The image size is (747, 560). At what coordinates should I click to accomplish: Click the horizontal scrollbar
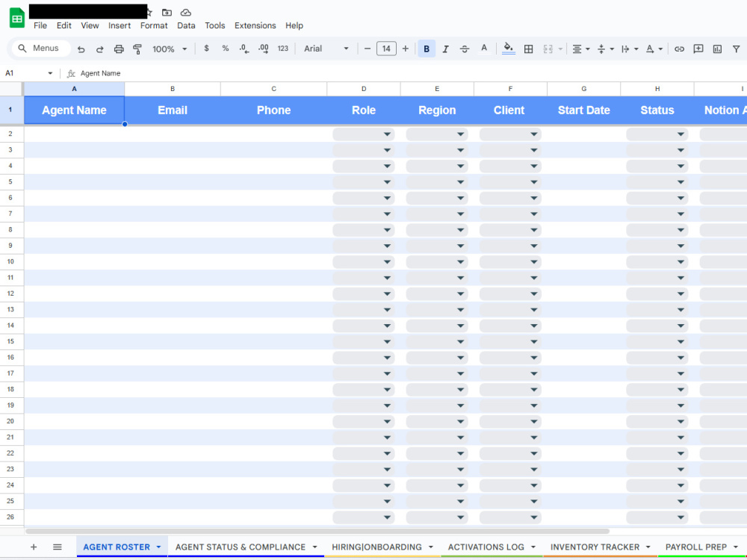pyautogui.click(x=317, y=531)
